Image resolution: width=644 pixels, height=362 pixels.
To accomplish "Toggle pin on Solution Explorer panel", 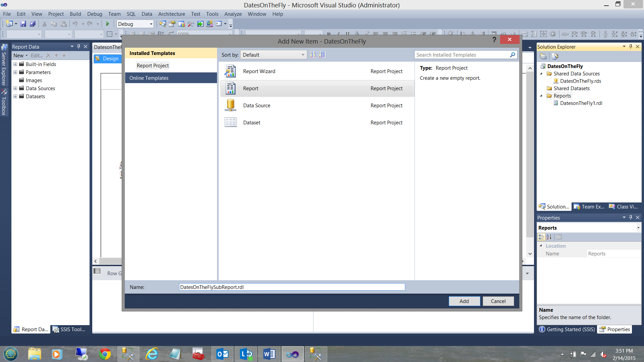I will click(631, 47).
